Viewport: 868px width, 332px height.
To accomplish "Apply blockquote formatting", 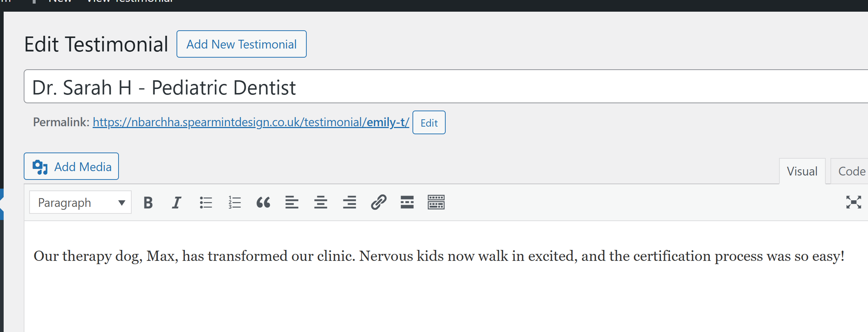I will (263, 202).
